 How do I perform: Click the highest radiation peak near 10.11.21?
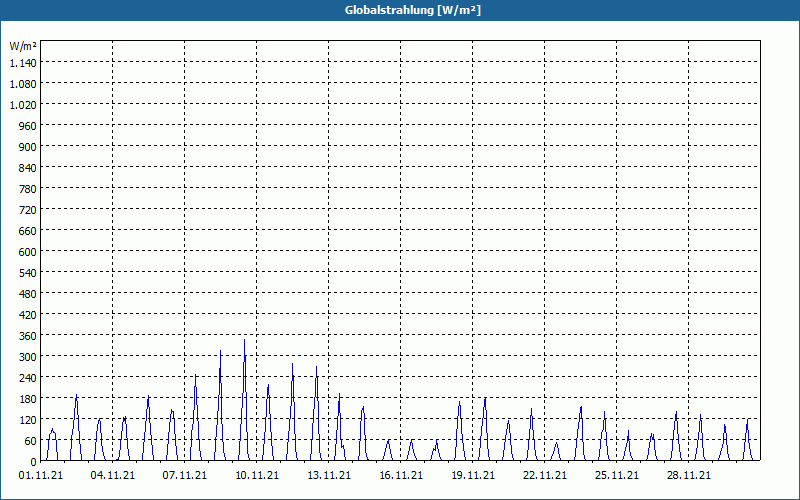click(x=244, y=340)
